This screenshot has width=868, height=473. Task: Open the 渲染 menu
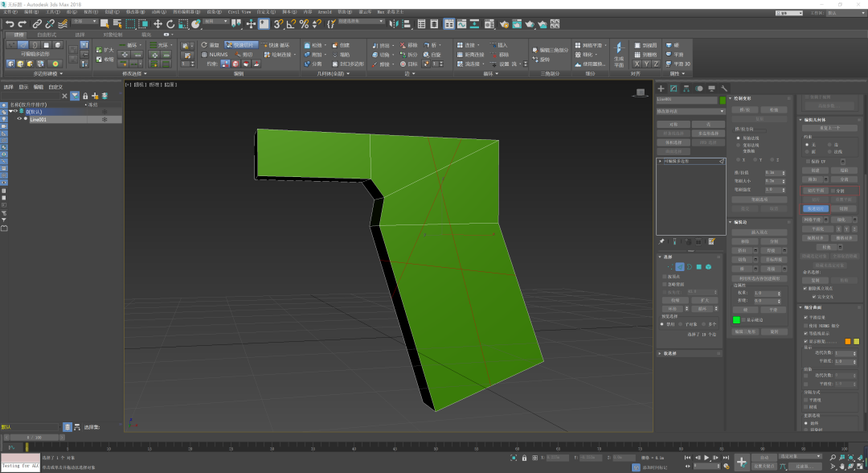pyautogui.click(x=214, y=11)
